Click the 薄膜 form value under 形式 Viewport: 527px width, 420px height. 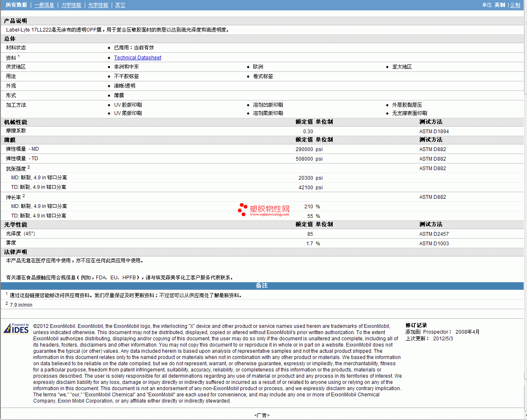tap(119, 95)
